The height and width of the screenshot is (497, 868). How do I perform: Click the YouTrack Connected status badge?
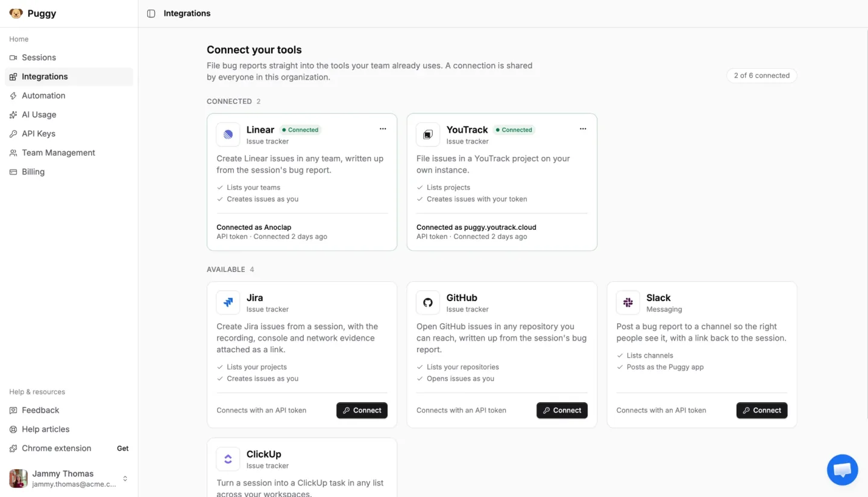514,130
